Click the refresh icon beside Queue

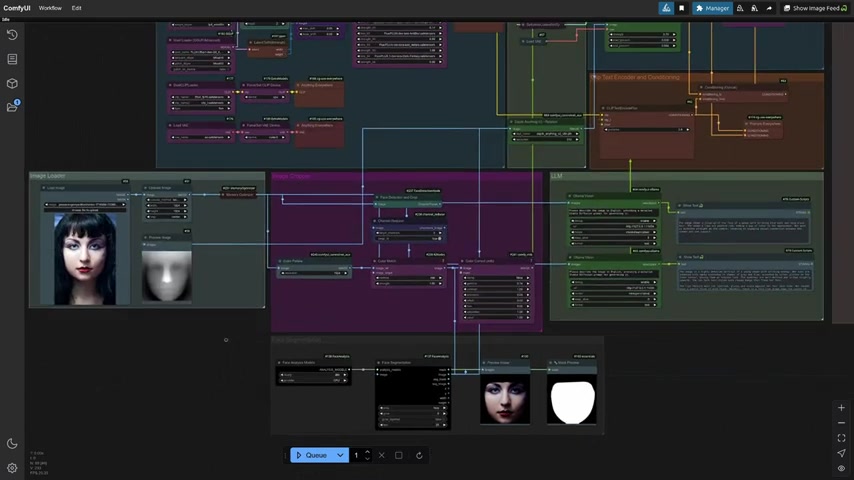(419, 455)
